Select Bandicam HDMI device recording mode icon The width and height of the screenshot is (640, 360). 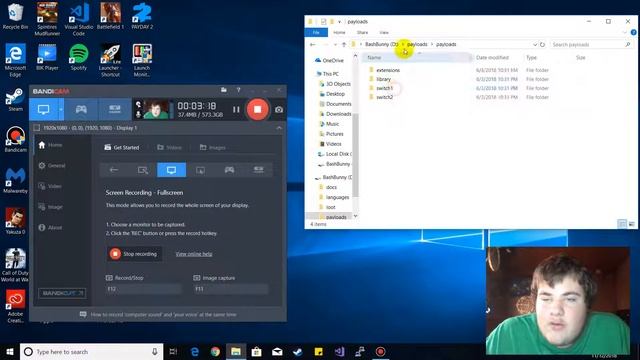point(115,109)
